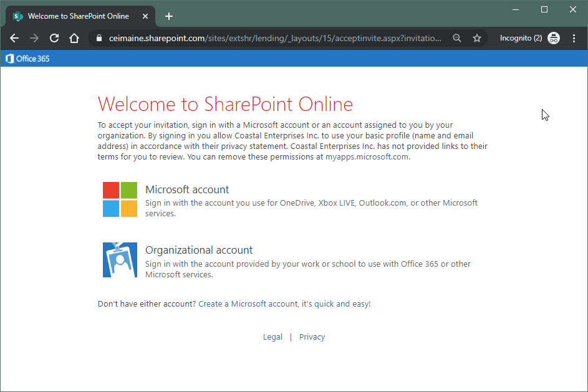Click the "Don't have either account?" text
588x392 pixels.
147,304
